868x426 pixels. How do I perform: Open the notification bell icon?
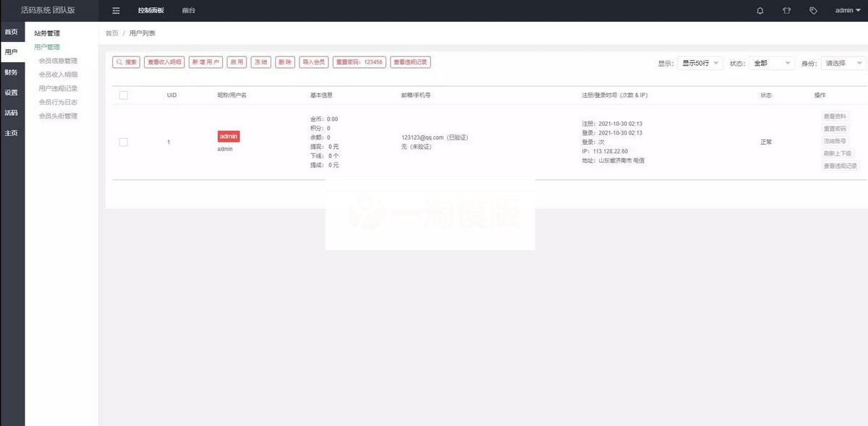(x=759, y=10)
